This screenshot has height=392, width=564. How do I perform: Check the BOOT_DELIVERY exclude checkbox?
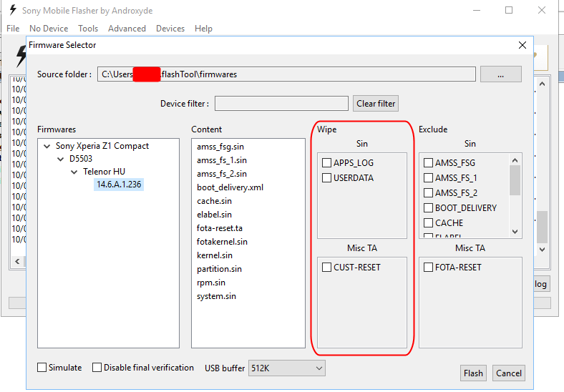[x=428, y=208]
